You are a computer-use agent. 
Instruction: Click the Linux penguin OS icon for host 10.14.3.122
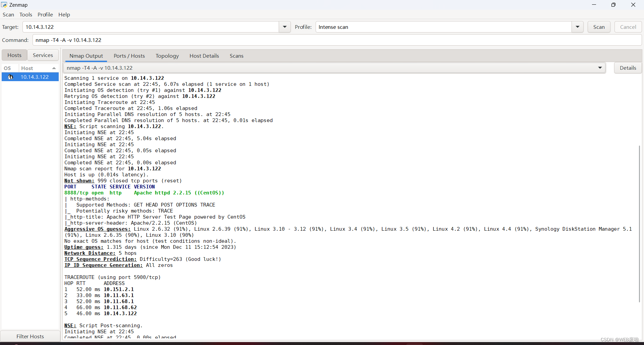(x=10, y=77)
